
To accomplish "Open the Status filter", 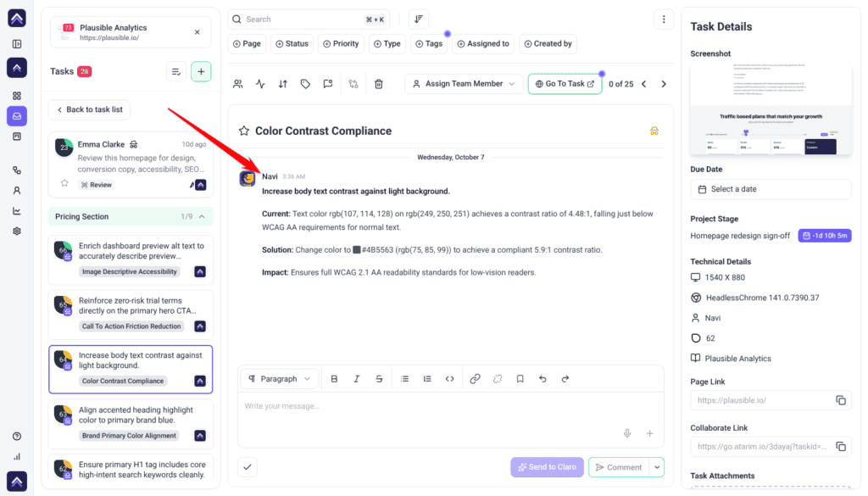I will coord(292,44).
